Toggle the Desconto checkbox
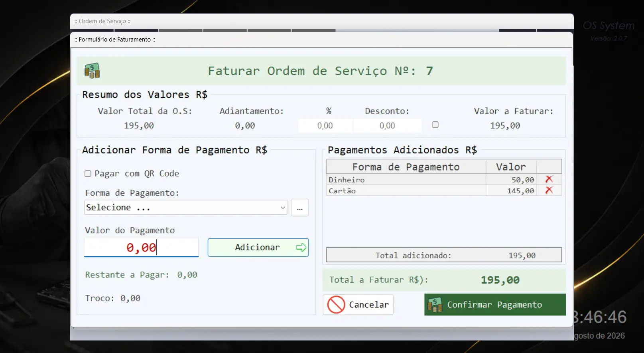 click(435, 125)
